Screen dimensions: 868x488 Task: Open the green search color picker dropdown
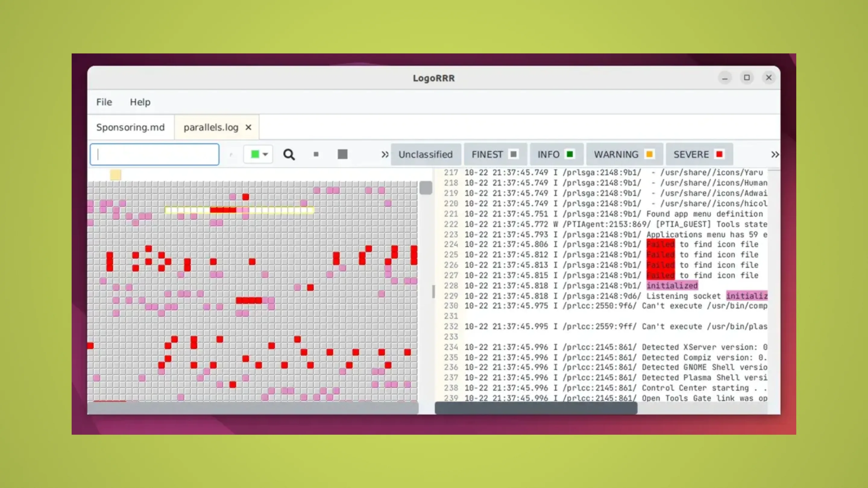tap(258, 154)
